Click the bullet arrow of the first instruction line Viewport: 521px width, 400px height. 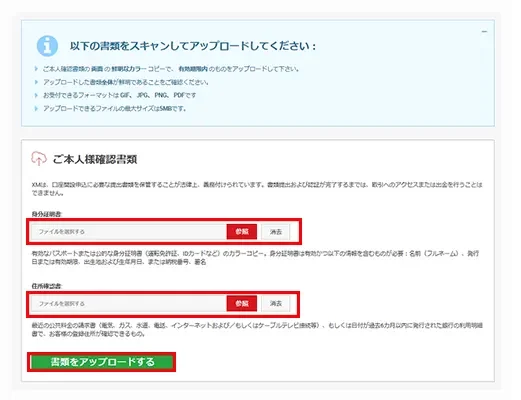tap(36, 69)
